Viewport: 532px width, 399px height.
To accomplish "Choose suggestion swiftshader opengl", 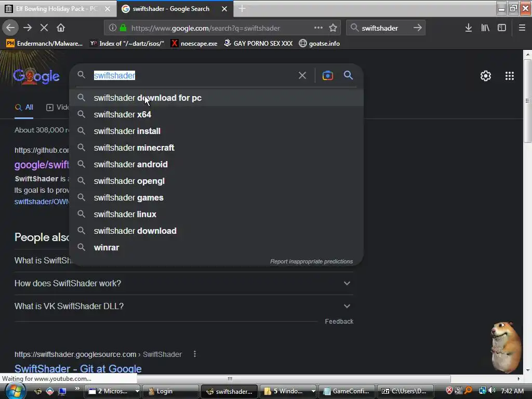I will pyautogui.click(x=217, y=181).
